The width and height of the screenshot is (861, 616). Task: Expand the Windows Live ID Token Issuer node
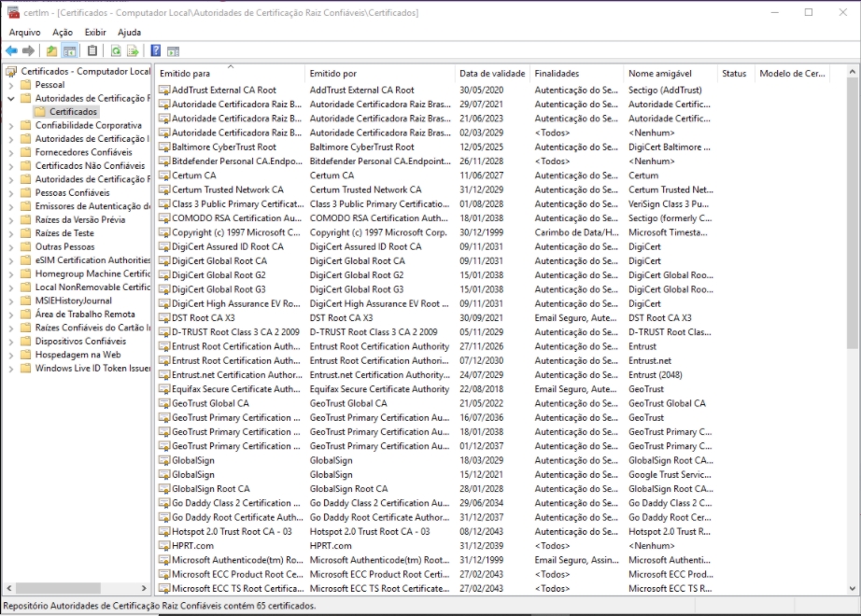pos(11,369)
